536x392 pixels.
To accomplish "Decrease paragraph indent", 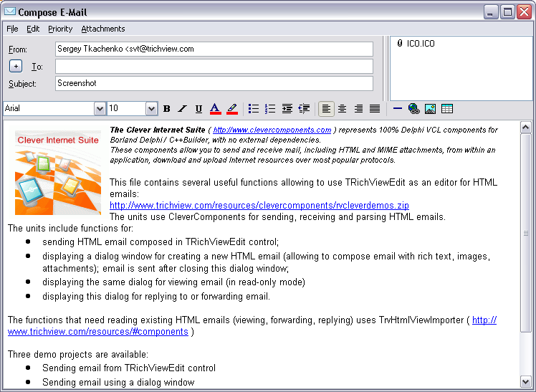I will click(x=304, y=109).
